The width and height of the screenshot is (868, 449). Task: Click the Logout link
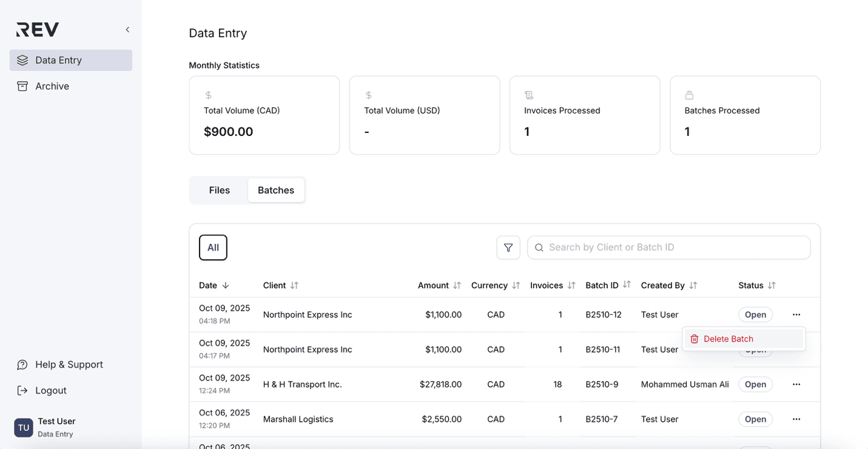(x=51, y=391)
